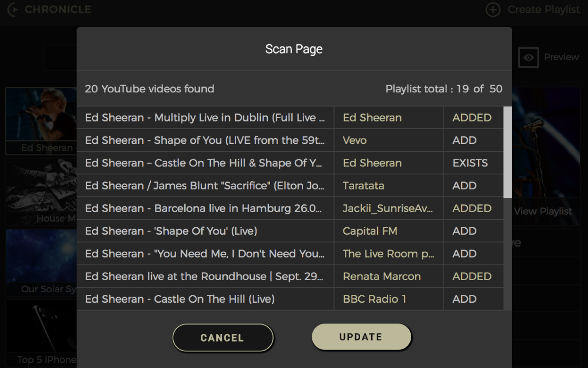Open House Music playlist thumbnail in background
The image size is (588, 368).
tap(41, 192)
